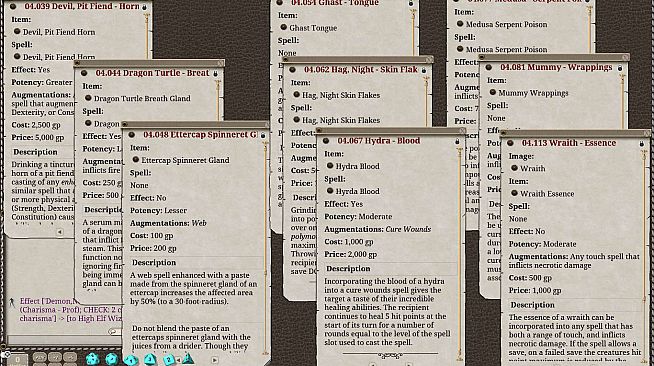Toggle lock on Hag, Night - Skin Flak window

point(424,70)
